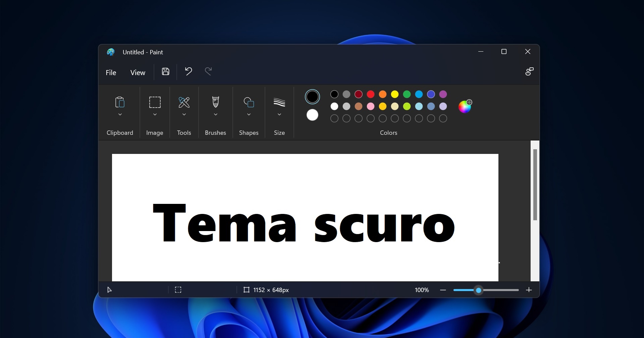Click the vertical scrollbar thumb
Screen dimensions: 644x338
pyautogui.click(x=535, y=185)
